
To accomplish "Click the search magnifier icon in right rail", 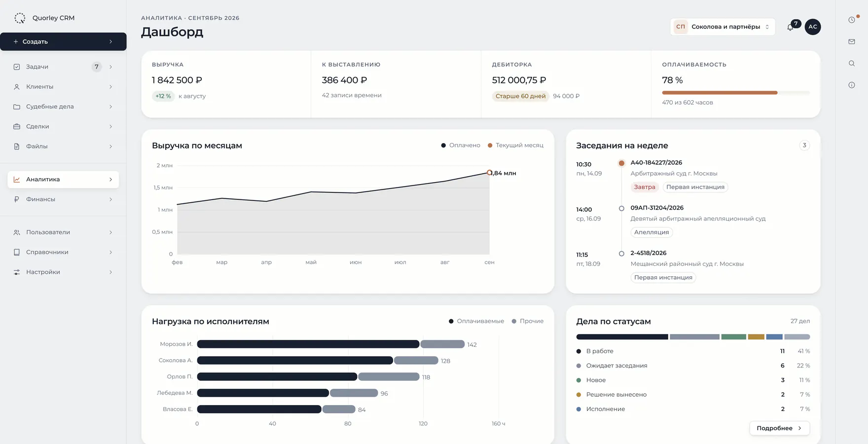I will click(x=852, y=63).
